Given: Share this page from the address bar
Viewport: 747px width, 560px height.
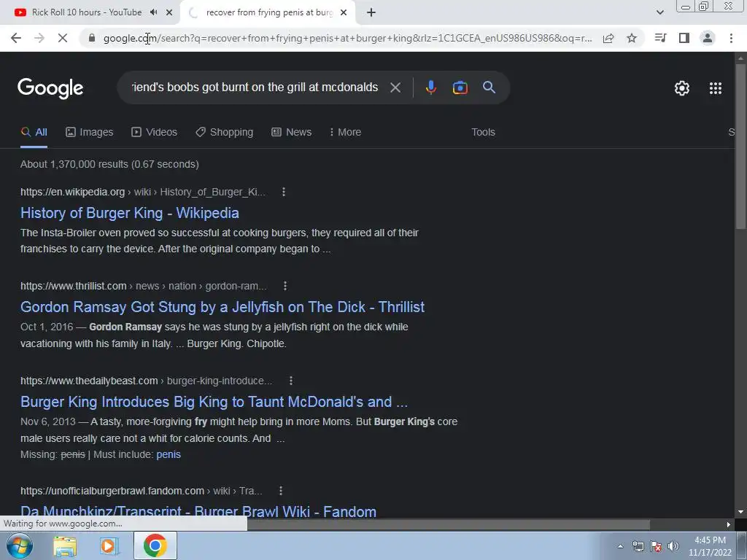Looking at the screenshot, I should click(608, 38).
